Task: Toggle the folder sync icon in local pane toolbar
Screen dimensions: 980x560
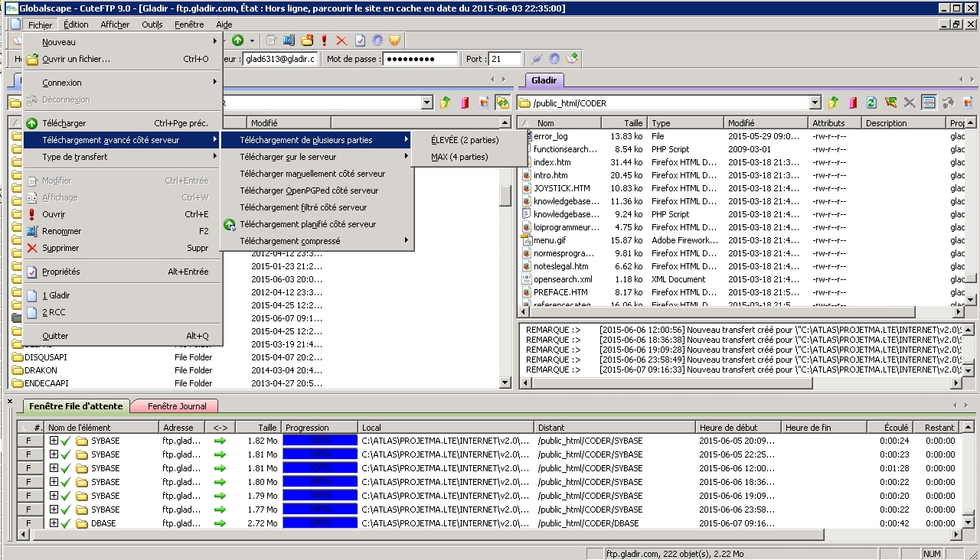Action: pos(502,103)
